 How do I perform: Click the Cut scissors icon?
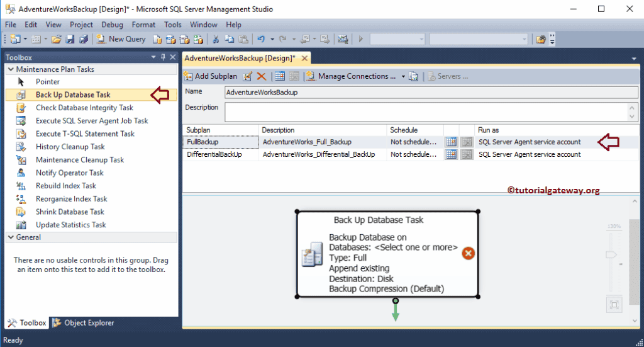coord(216,39)
